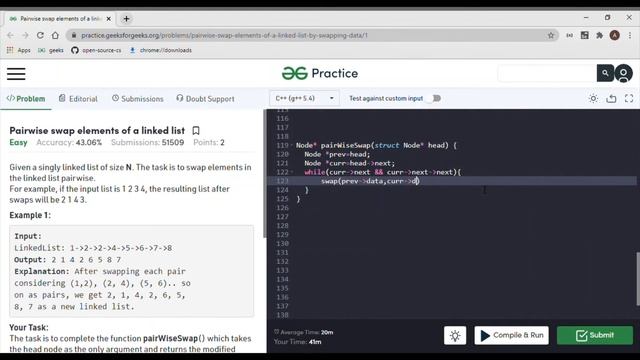Open the browser extensions puzzle icon
This screenshot has width=640, height=360.
point(600,36)
